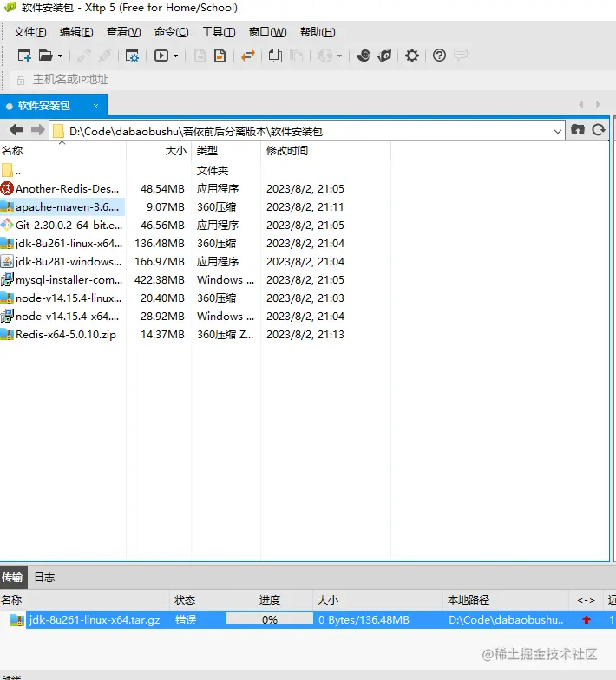Viewport: 616px width, 680px height.
Task: Expand the Open Session dropdown arrow
Action: point(61,56)
